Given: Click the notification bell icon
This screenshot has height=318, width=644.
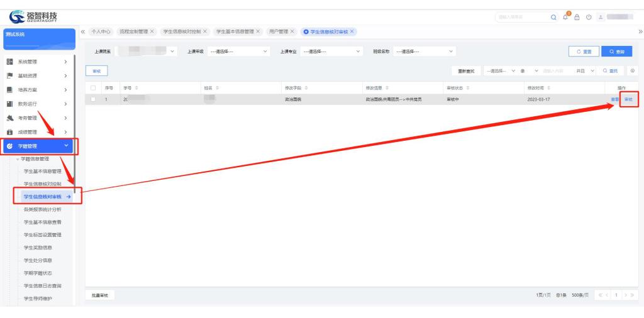Looking at the screenshot, I should 567,17.
